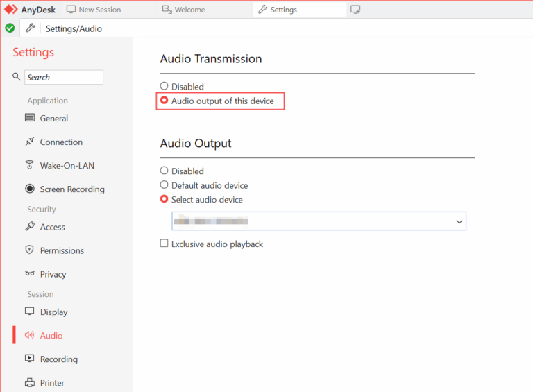This screenshot has height=392, width=533.
Task: Click the Permissions shield icon
Action: pyautogui.click(x=30, y=250)
